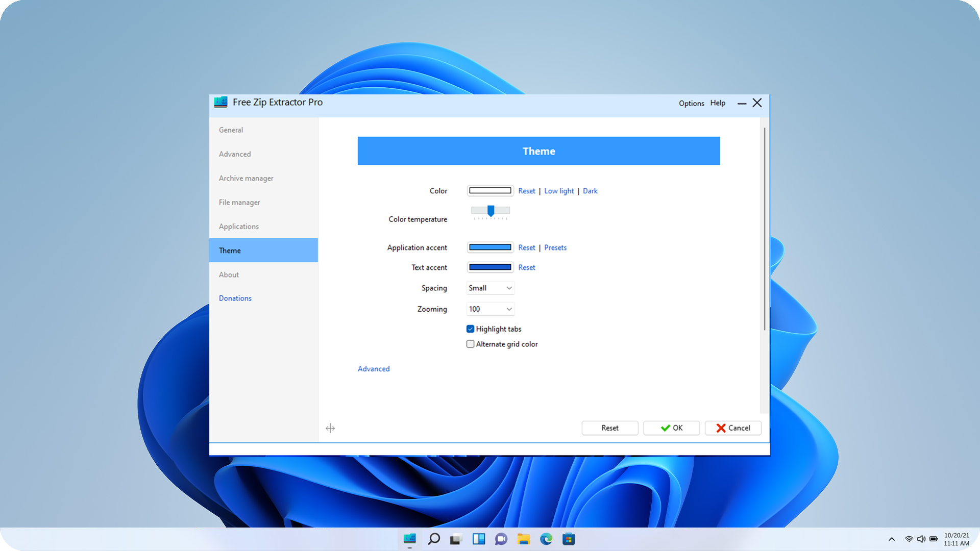The width and height of the screenshot is (980, 551).
Task: Open the Options menu in the title bar
Action: click(691, 103)
